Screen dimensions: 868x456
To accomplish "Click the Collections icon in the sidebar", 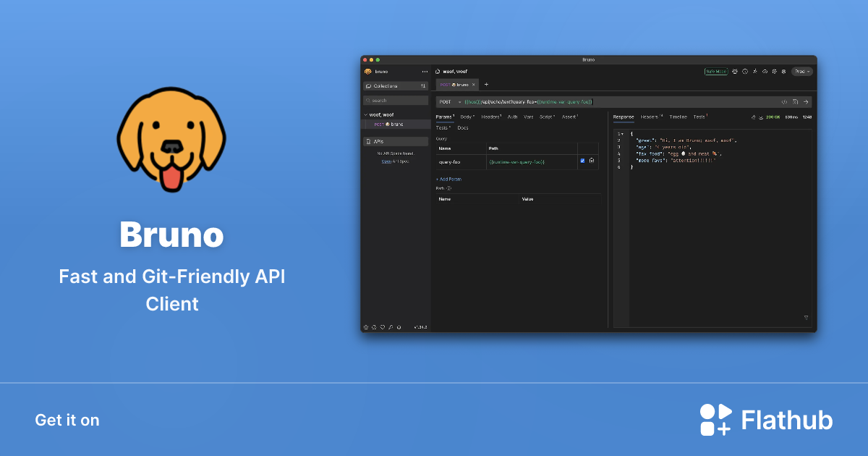I will (x=370, y=85).
